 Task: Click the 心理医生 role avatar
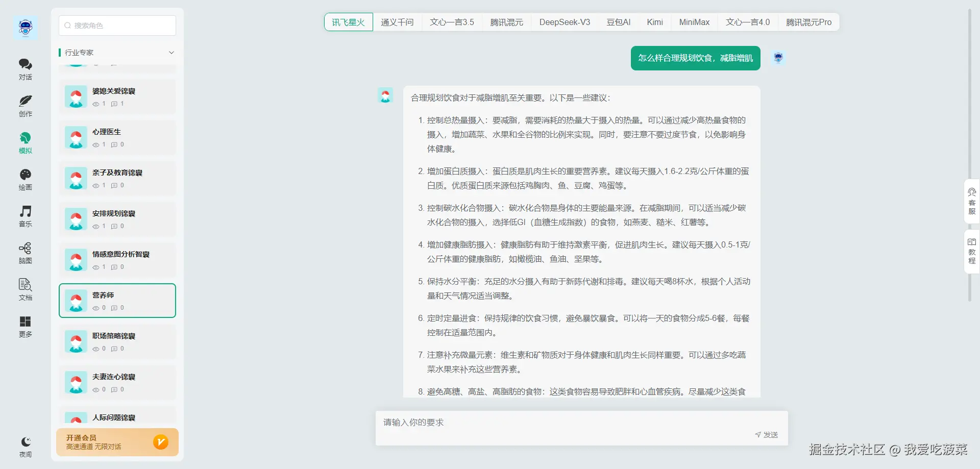[76, 137]
